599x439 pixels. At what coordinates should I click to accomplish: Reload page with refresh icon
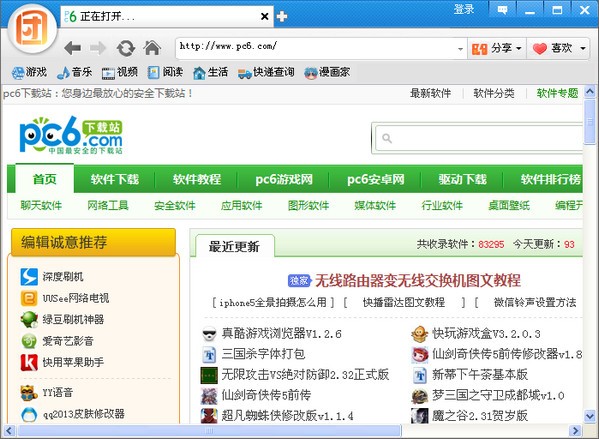(126, 48)
